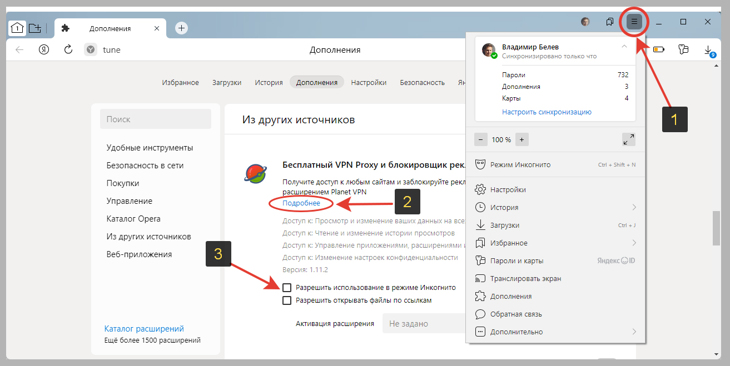Select Удобные инструменты in sidebar
The width and height of the screenshot is (730, 366).
click(149, 148)
